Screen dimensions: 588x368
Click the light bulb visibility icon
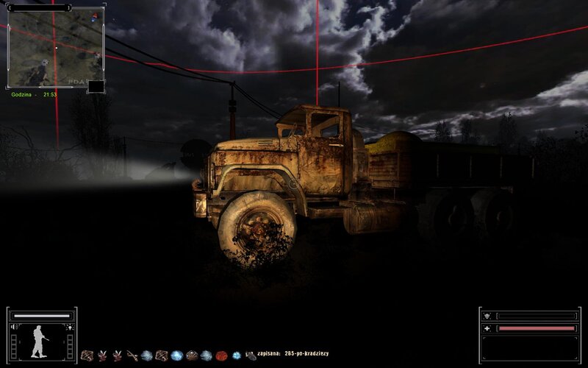[x=69, y=327]
